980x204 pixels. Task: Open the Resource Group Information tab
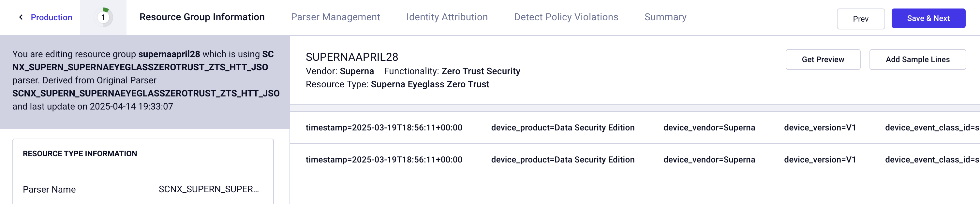pos(202,17)
